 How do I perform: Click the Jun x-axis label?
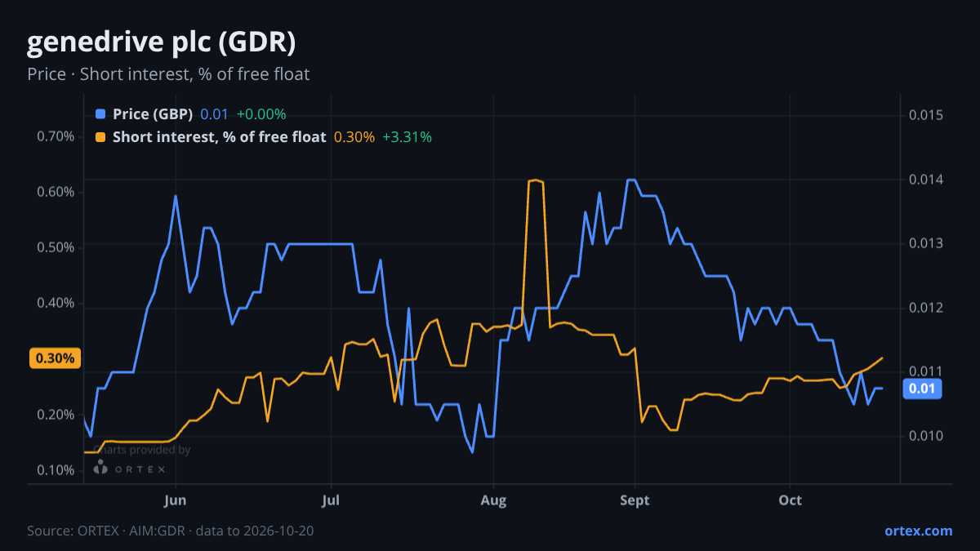[x=176, y=500]
